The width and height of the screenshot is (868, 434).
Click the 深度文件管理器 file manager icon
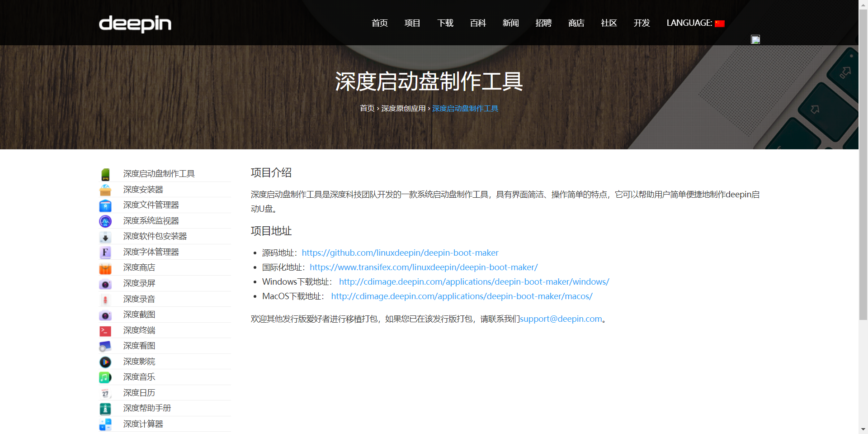click(x=105, y=206)
